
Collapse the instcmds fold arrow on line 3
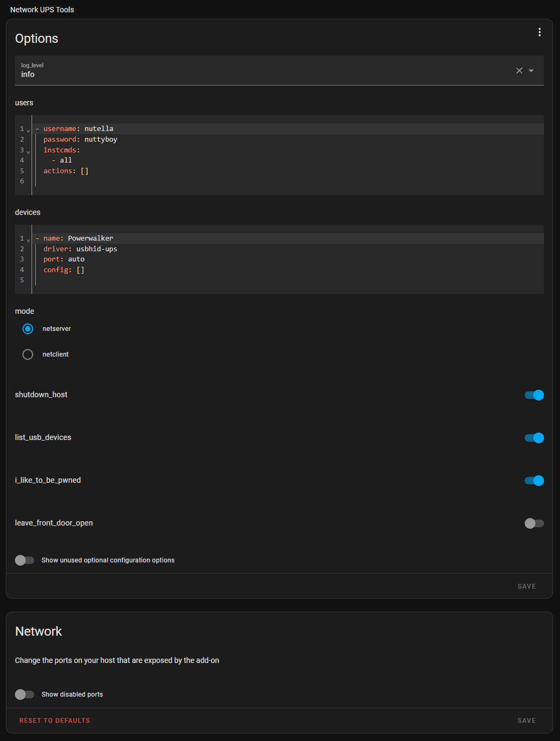point(28,152)
